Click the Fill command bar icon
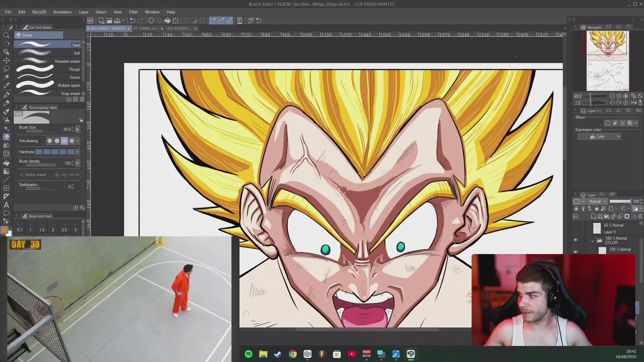Screen dimensions: 644x362 [168, 21]
